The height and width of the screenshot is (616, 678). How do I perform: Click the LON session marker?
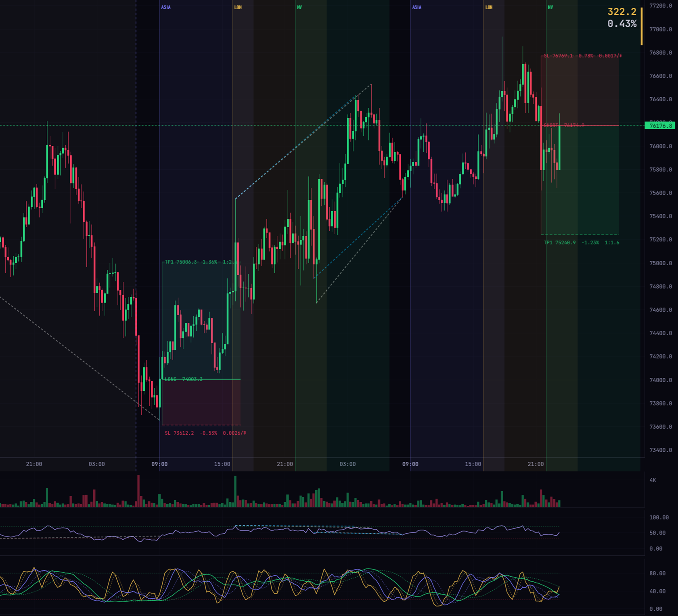pyautogui.click(x=238, y=6)
